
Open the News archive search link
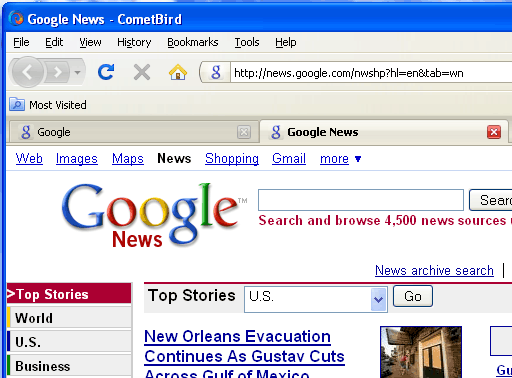click(x=434, y=270)
